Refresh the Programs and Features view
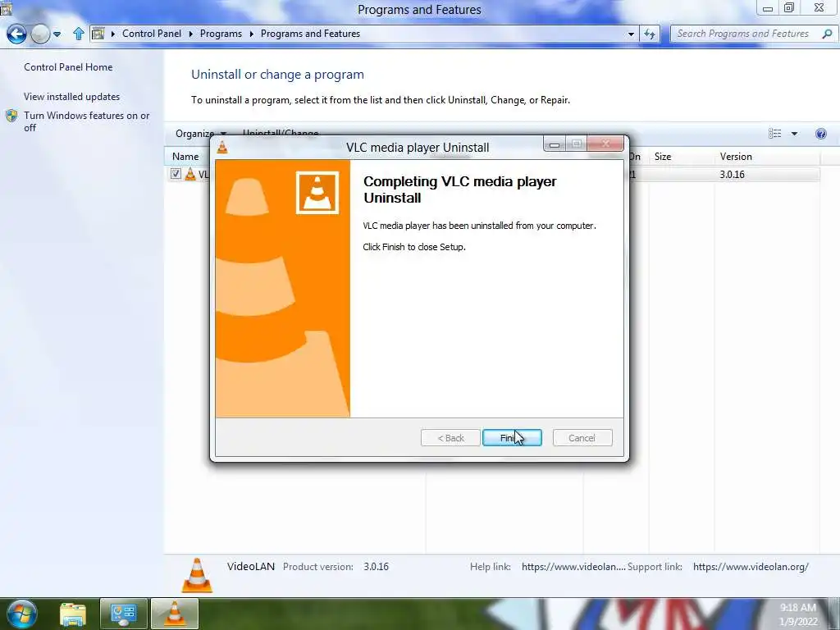840x630 pixels. [650, 34]
